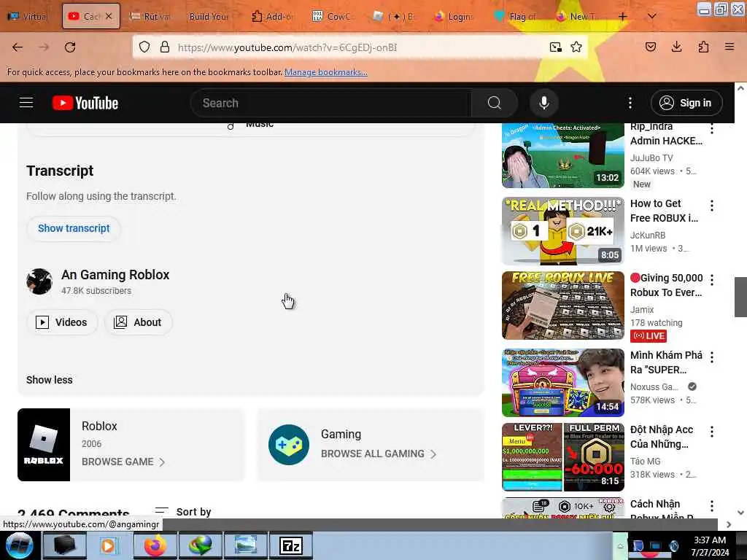Switch to the Virtua tab
This screenshot has height=560, width=747.
[x=28, y=17]
